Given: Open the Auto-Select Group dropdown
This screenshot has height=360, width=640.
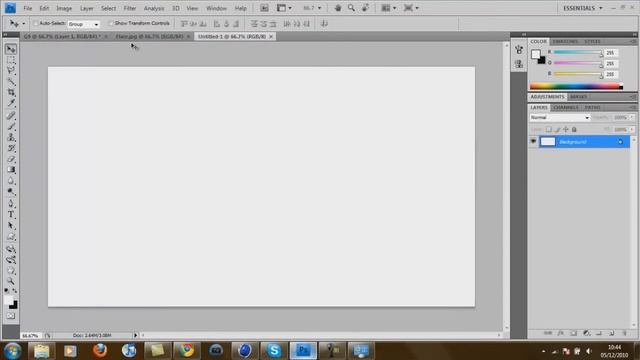Looking at the screenshot, I should pos(84,24).
